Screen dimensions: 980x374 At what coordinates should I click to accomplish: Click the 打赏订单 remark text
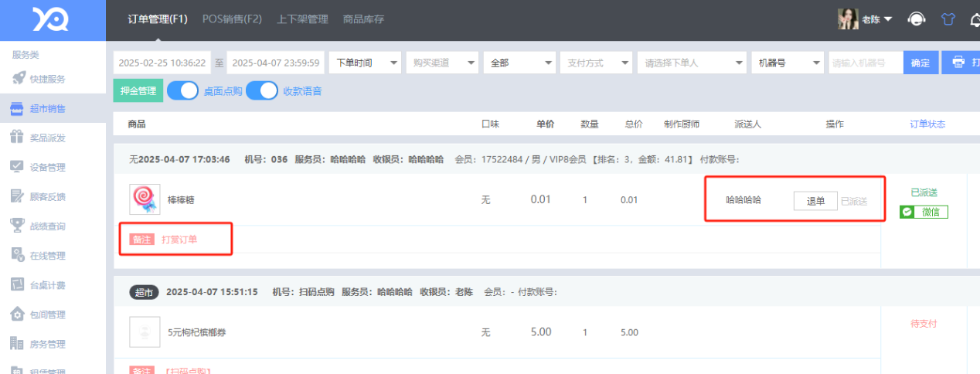179,240
